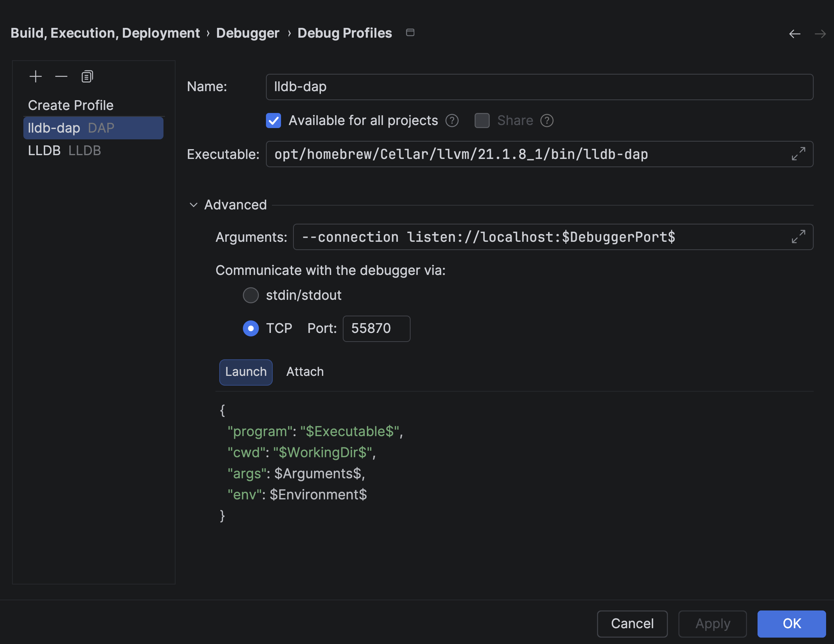The height and width of the screenshot is (644, 834).
Task: Click the Debugger breadcrumb
Action: click(248, 33)
